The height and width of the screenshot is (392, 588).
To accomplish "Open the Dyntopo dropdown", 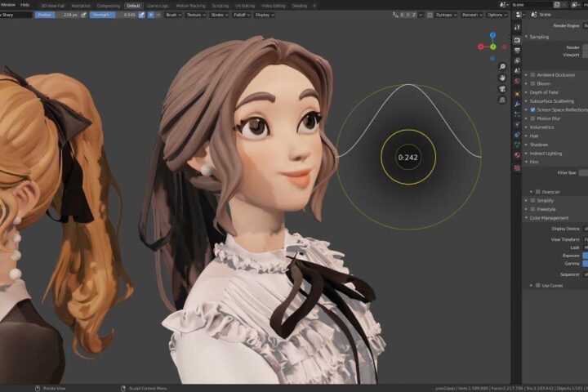I will pyautogui.click(x=446, y=15).
